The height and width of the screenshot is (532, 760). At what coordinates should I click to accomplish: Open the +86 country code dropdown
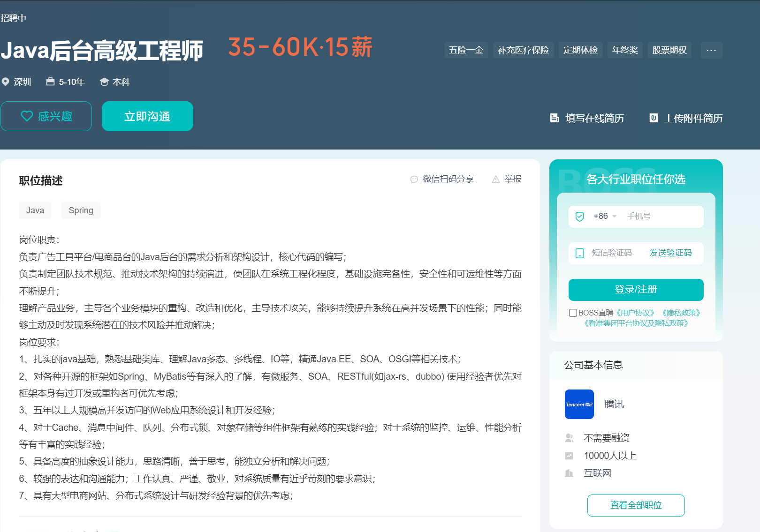click(605, 216)
